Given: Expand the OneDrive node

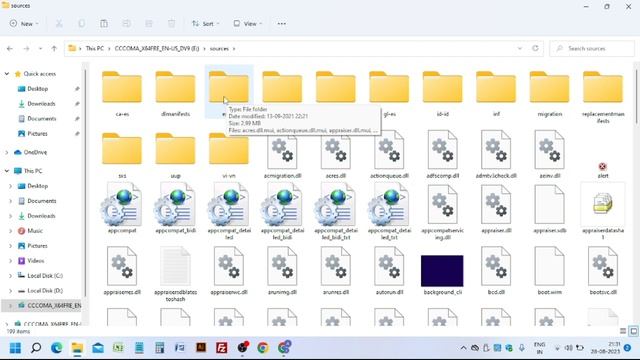Looking at the screenshot, I should pyautogui.click(x=7, y=152).
